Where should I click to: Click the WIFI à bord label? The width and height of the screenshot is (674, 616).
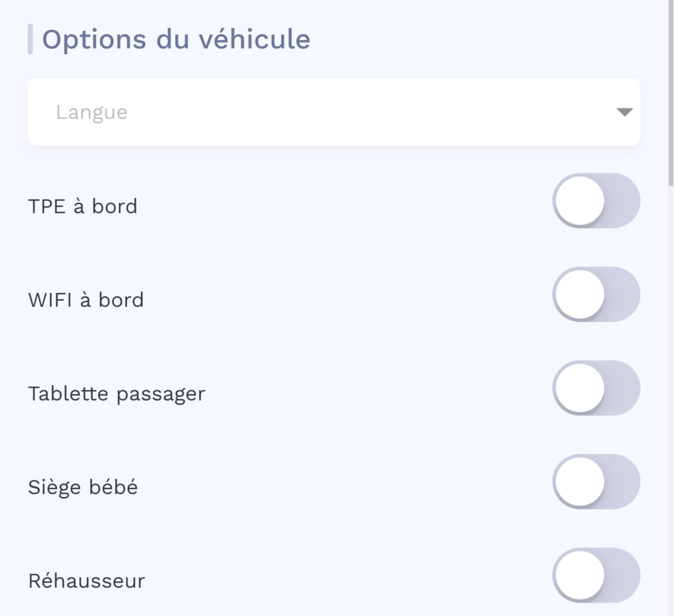click(86, 300)
